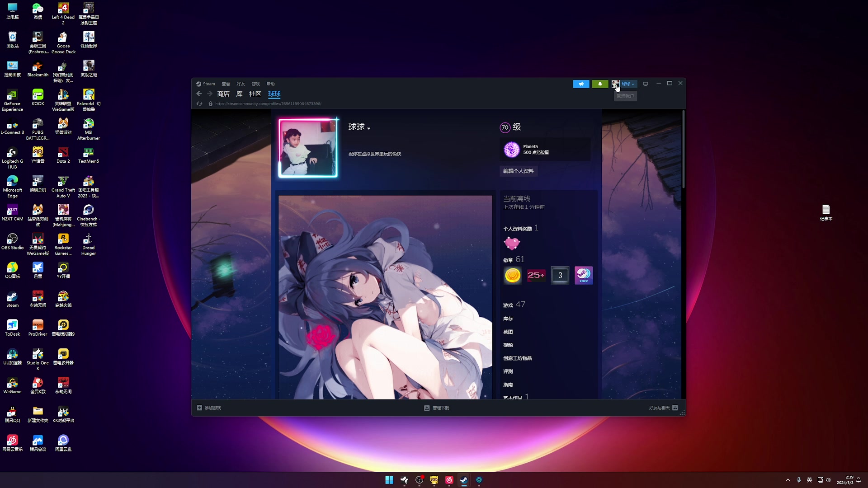This screenshot has width=868, height=488.
Task: Open the 帮助 (Help) menu
Action: click(271, 84)
